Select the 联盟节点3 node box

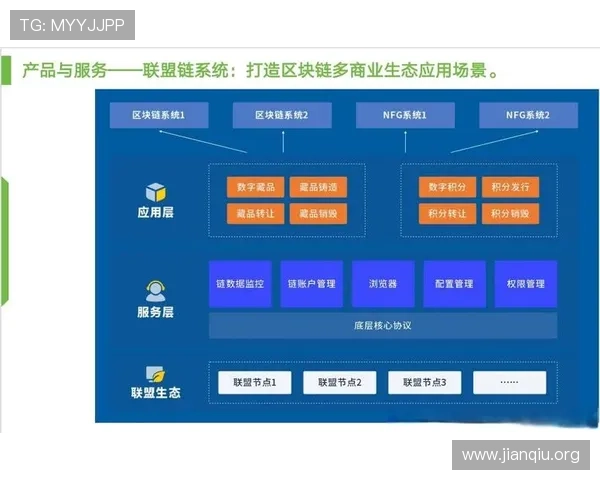pos(425,382)
